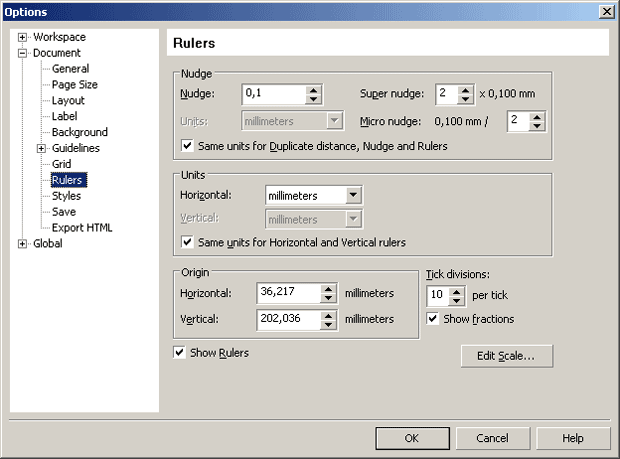Collapse the Document tree node
Image resolution: width=620 pixels, height=459 pixels.
pos(22,53)
